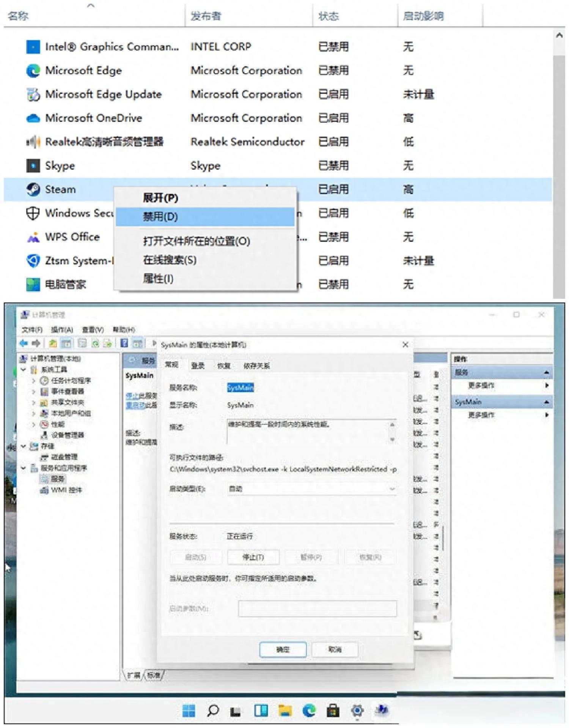Expand the 事件查看器 tree node
This screenshot has width=569, height=728.
[34, 391]
